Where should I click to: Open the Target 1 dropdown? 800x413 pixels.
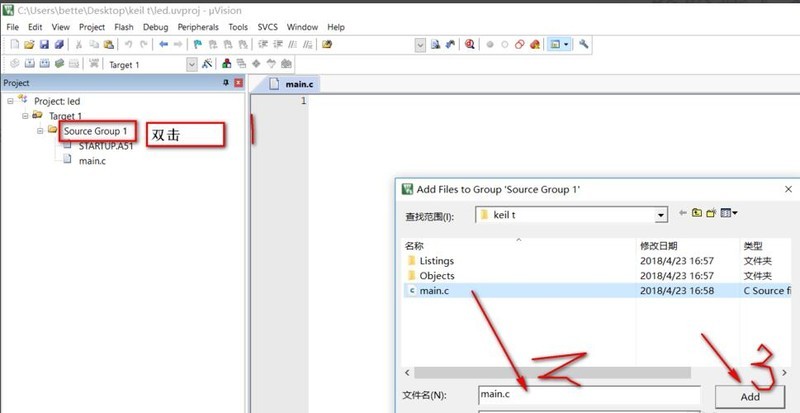[x=192, y=64]
